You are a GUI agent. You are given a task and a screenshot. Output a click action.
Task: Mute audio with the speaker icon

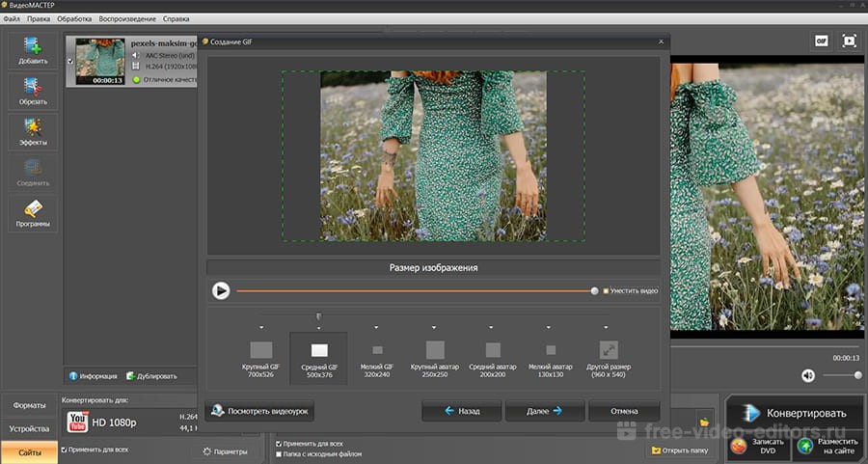(x=808, y=374)
